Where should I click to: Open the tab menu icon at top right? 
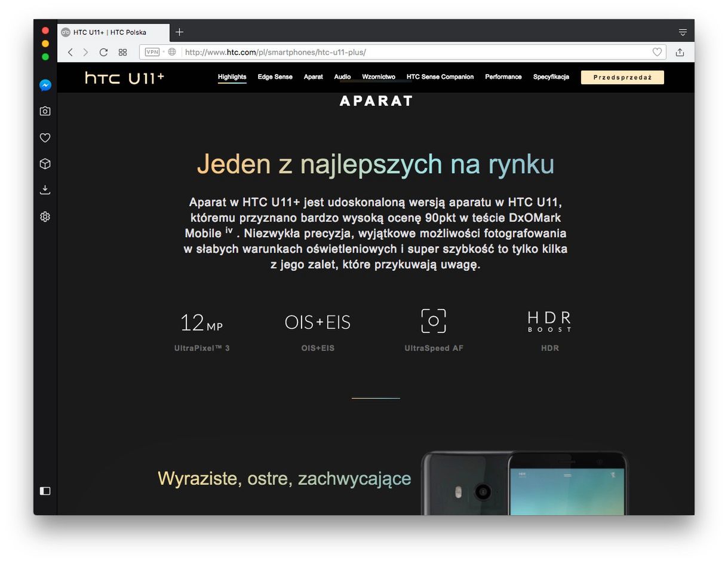683,32
